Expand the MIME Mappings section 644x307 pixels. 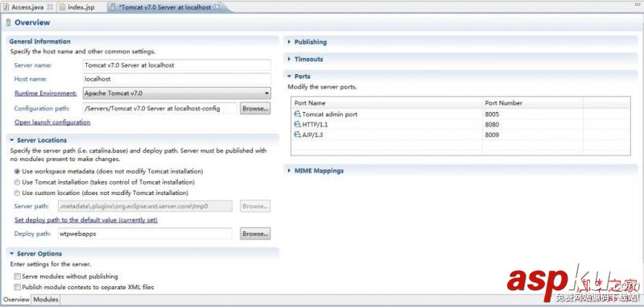pyautogui.click(x=289, y=171)
